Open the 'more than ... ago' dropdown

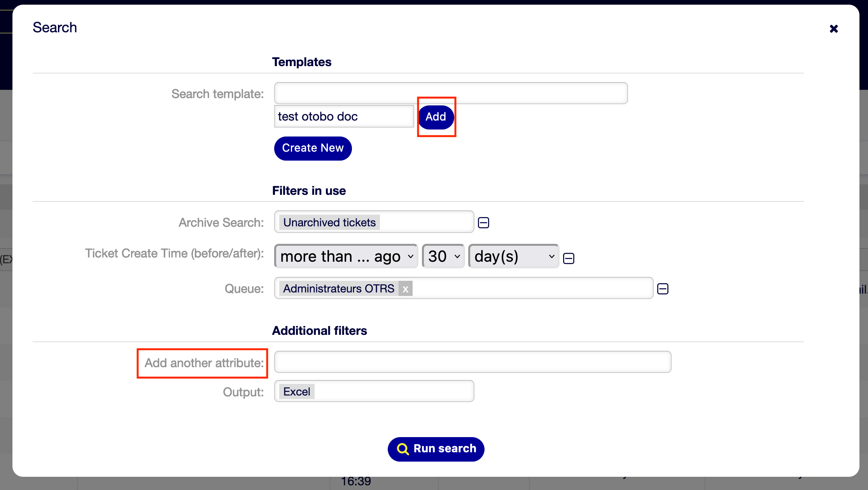[x=346, y=256]
